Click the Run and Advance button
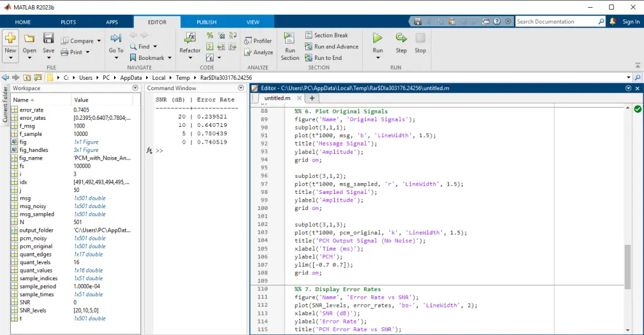Viewport: 644px width, 335px height. 332,46
